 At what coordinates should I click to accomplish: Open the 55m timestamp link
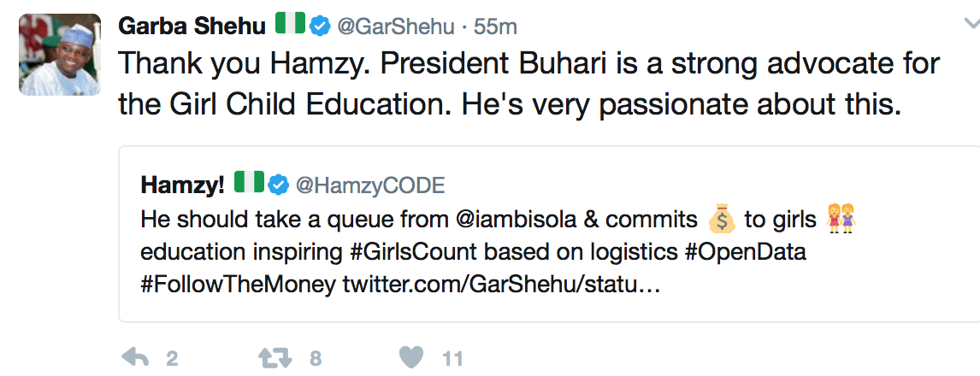tap(495, 26)
